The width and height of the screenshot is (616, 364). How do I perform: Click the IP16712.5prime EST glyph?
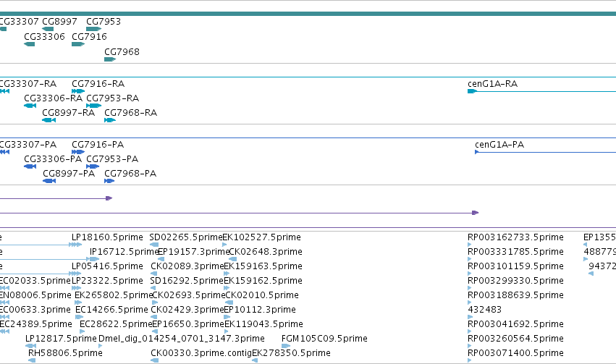pos(94,259)
